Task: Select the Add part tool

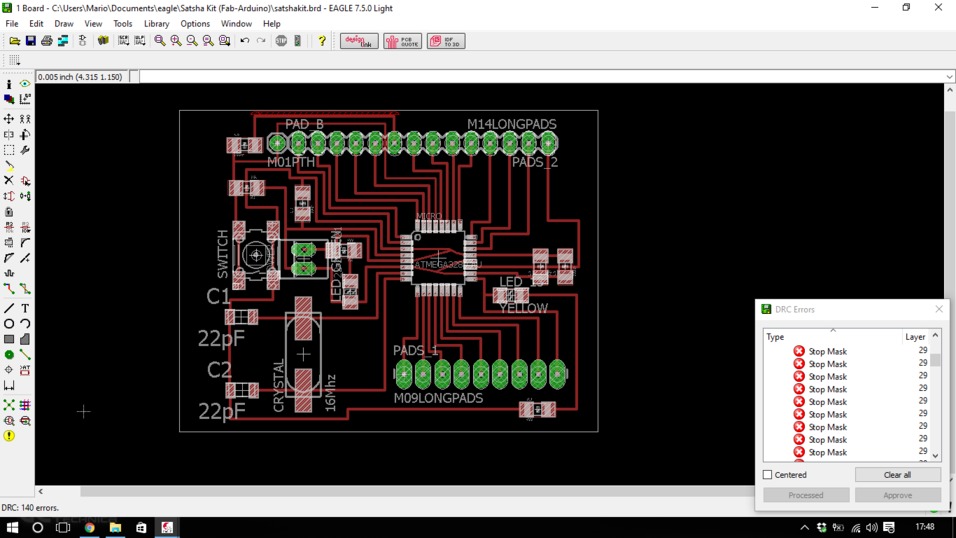Action: click(x=25, y=181)
